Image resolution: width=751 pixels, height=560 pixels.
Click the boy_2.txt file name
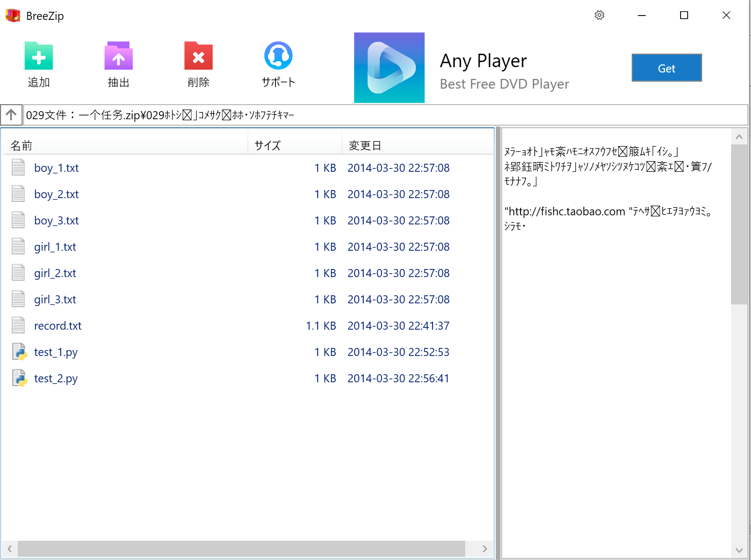point(56,194)
